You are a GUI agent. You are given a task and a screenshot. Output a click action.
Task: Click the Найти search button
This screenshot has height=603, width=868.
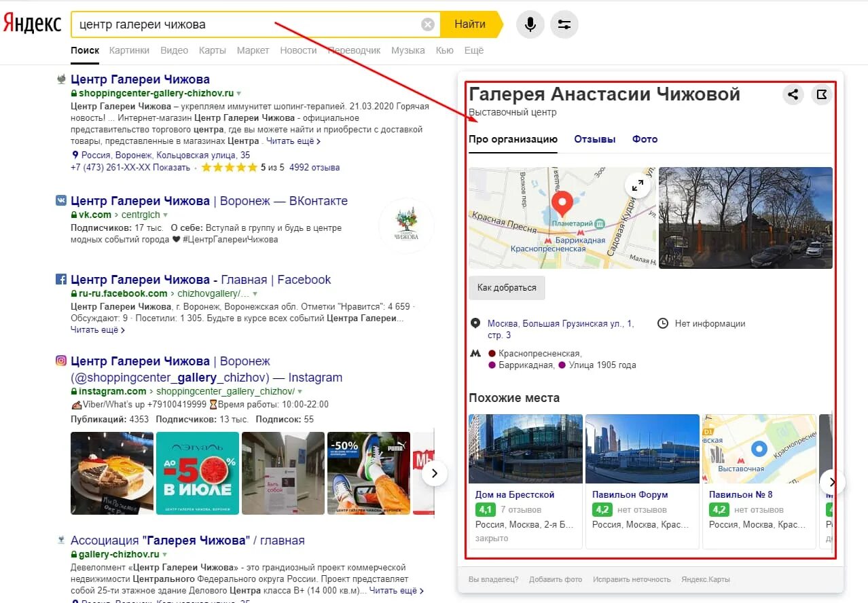(x=471, y=24)
